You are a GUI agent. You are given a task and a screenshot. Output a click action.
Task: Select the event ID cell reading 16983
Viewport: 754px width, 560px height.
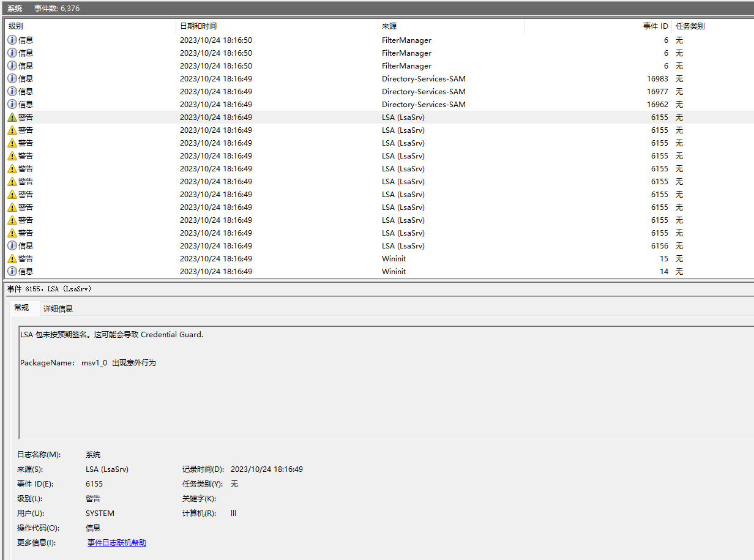click(x=657, y=78)
